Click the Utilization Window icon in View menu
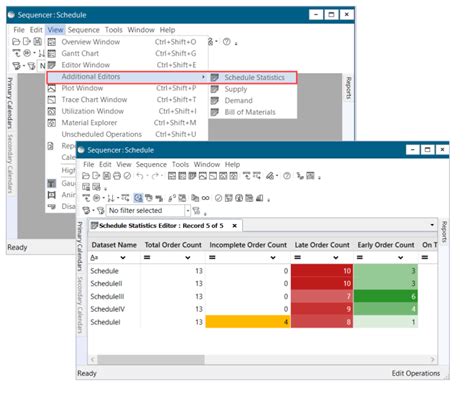Viewport: 474px width, 393px height. pos(52,111)
